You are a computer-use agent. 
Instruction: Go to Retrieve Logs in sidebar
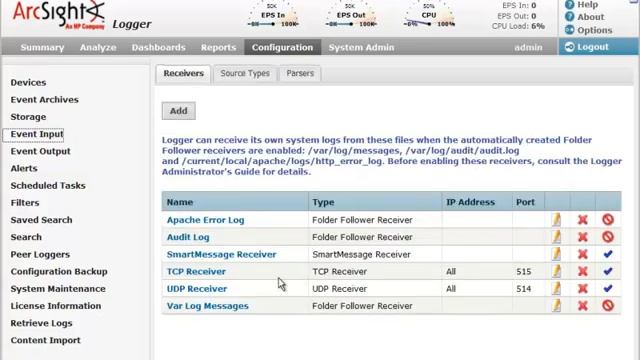point(41,323)
